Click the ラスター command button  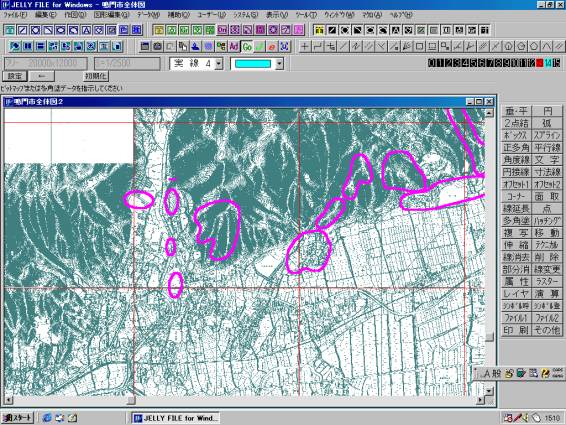click(547, 282)
